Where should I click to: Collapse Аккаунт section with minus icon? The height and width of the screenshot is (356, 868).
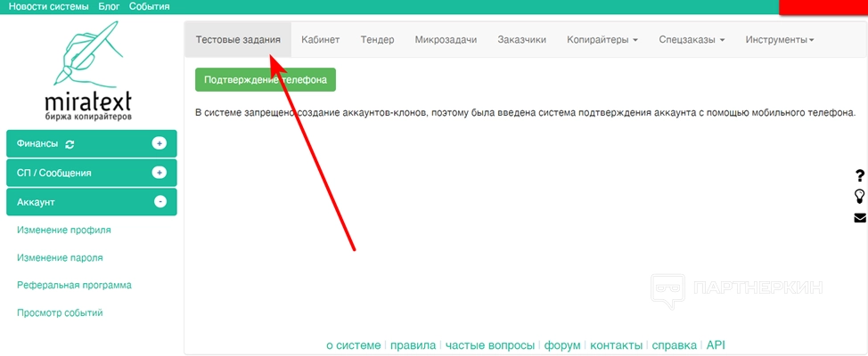(x=160, y=202)
